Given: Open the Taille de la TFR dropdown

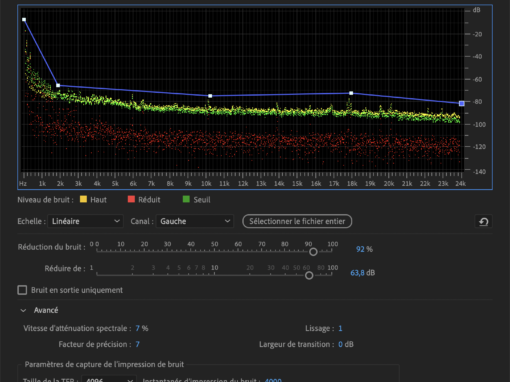Looking at the screenshot, I should tap(108, 379).
